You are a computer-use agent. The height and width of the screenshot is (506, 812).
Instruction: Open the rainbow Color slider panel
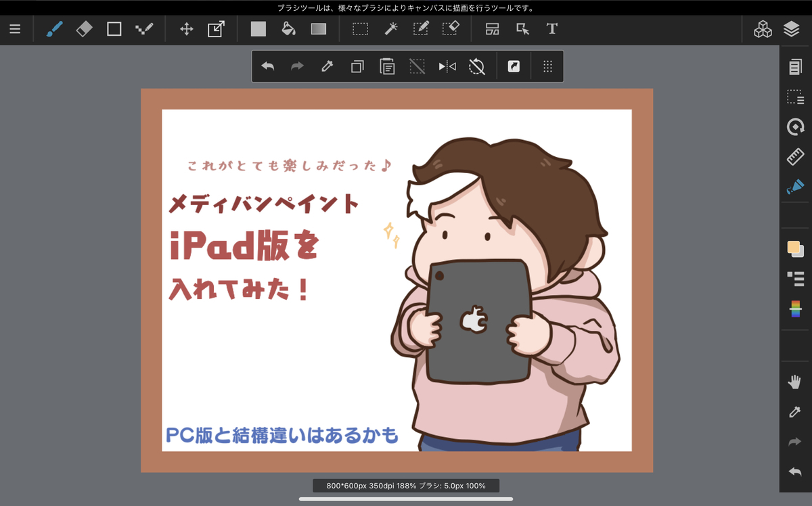(x=795, y=309)
